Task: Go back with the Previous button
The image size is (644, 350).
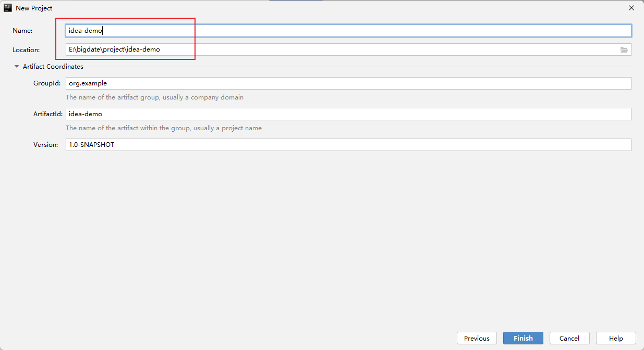Action: pos(477,338)
